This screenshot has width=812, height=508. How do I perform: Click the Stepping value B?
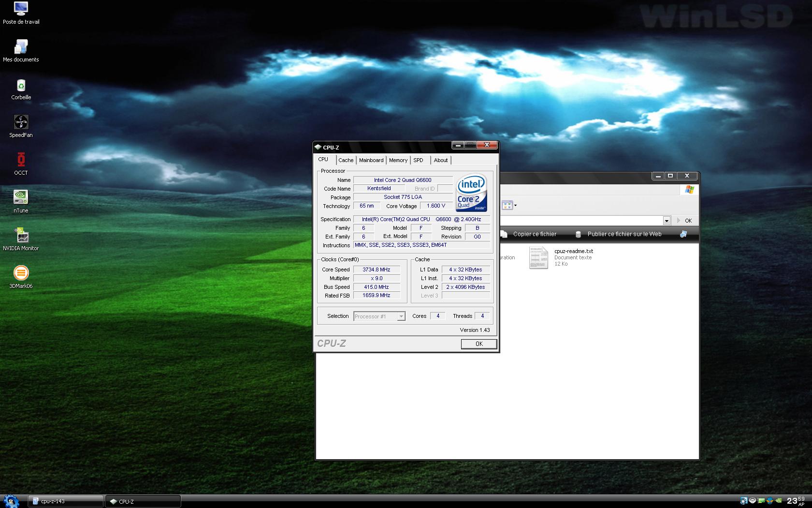(x=477, y=228)
